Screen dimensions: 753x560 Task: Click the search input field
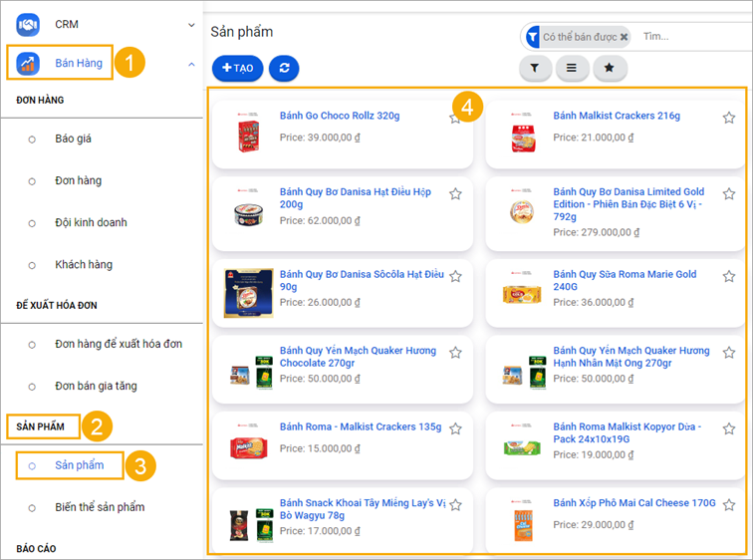pyautogui.click(x=696, y=37)
